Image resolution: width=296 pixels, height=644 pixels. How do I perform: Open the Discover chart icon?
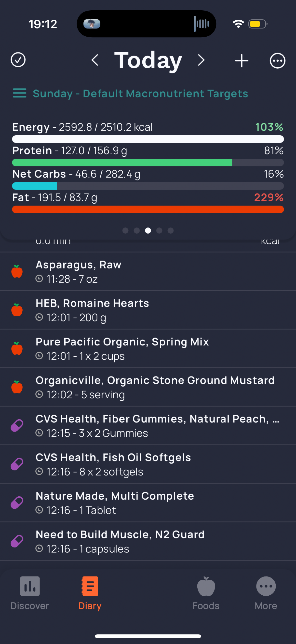(x=30, y=587)
